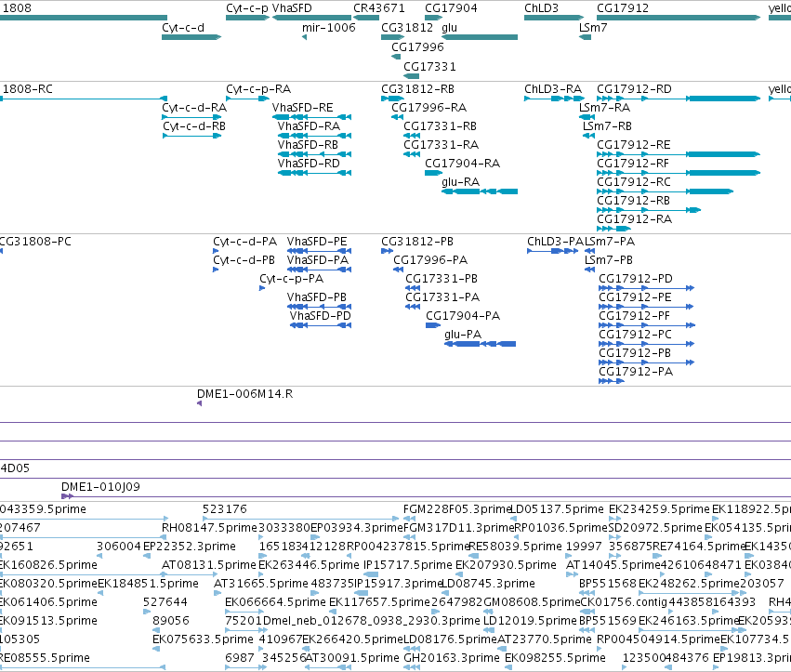
Task: Click the ChLD3 gene label
Action: pyautogui.click(x=541, y=8)
